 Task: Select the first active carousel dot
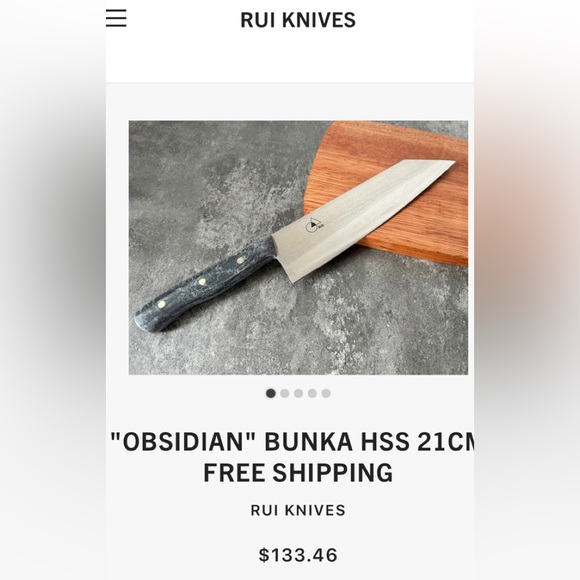coord(271,393)
